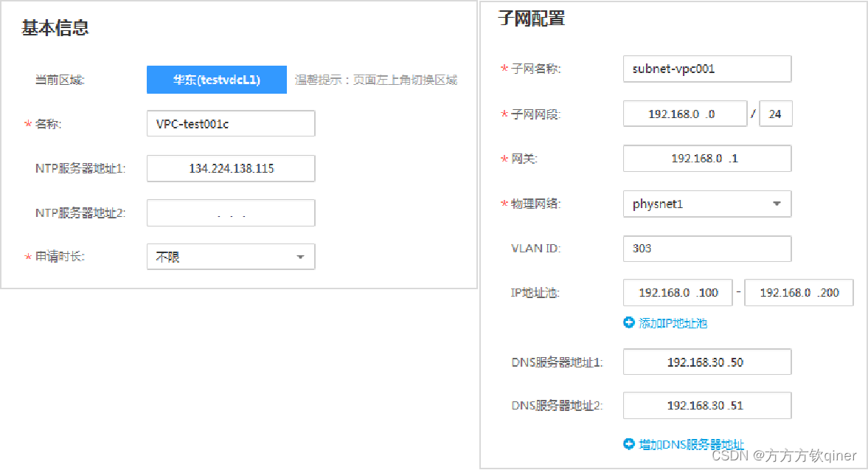The height and width of the screenshot is (470, 868).
Task: Click the NTP服务器地址1 input field
Action: tap(231, 168)
